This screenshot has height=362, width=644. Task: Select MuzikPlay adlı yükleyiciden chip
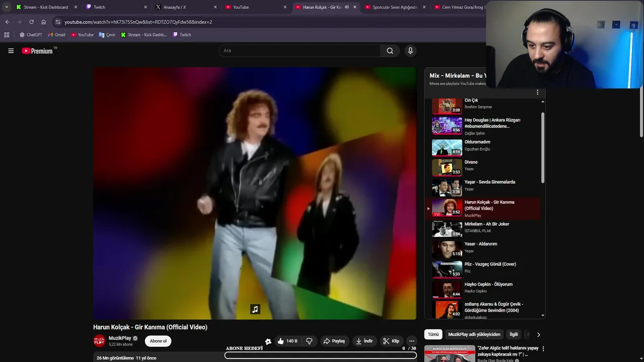(x=474, y=334)
